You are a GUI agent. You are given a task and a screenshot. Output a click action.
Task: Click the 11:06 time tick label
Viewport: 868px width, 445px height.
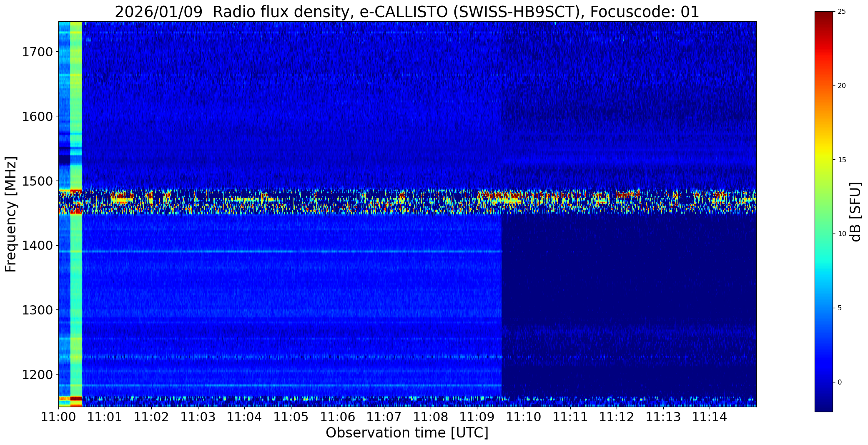[338, 417]
